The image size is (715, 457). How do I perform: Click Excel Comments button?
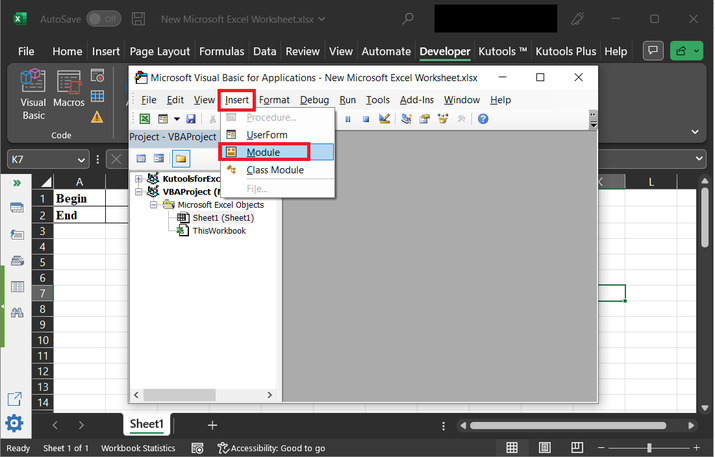click(653, 51)
